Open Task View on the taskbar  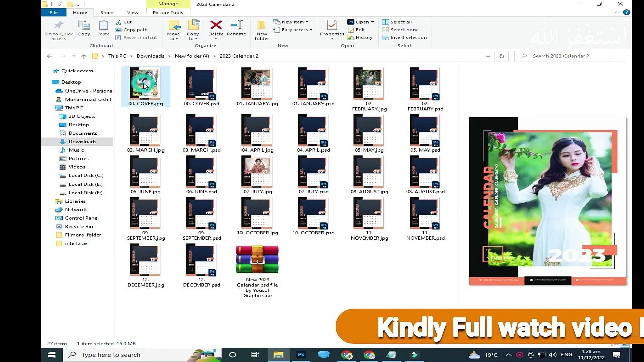(255, 355)
